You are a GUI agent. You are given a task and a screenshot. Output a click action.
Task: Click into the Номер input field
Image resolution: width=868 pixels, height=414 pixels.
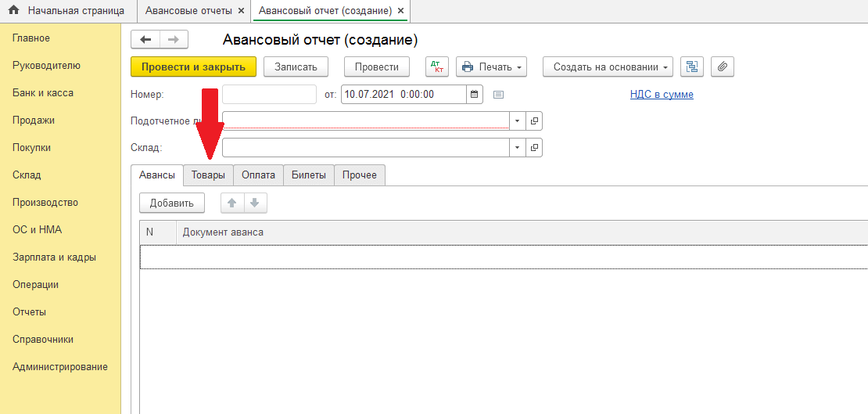[269, 95]
